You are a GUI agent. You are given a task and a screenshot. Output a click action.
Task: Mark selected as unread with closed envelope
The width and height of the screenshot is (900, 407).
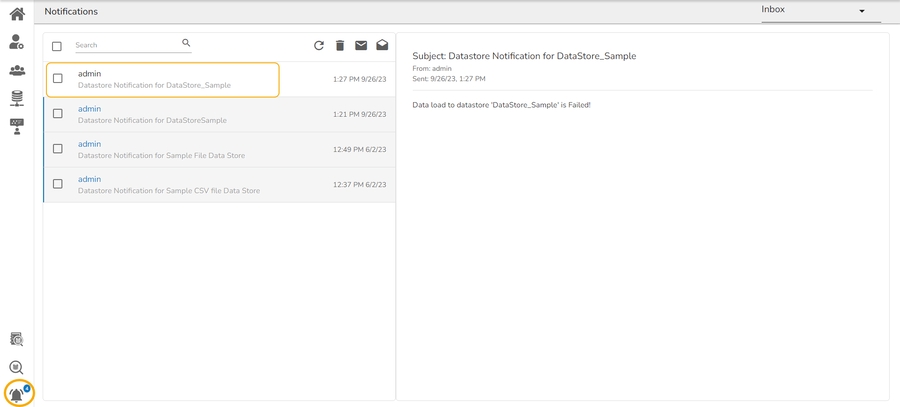pyautogui.click(x=361, y=45)
